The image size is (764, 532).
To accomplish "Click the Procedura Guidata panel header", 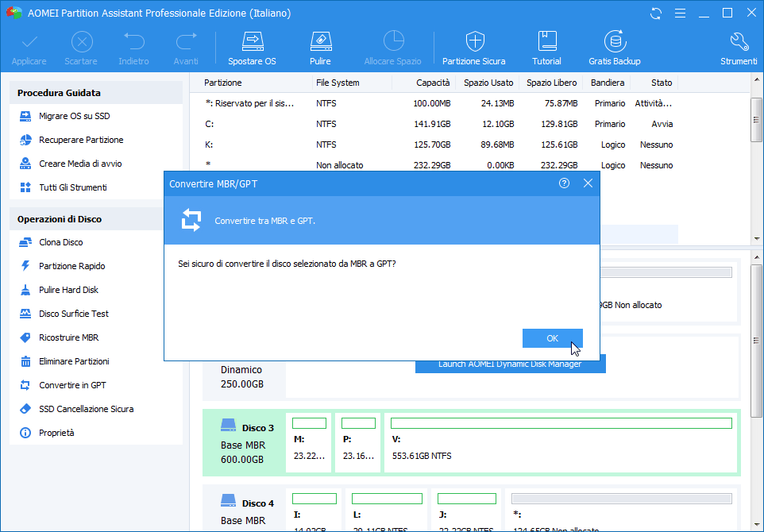I will (96, 93).
